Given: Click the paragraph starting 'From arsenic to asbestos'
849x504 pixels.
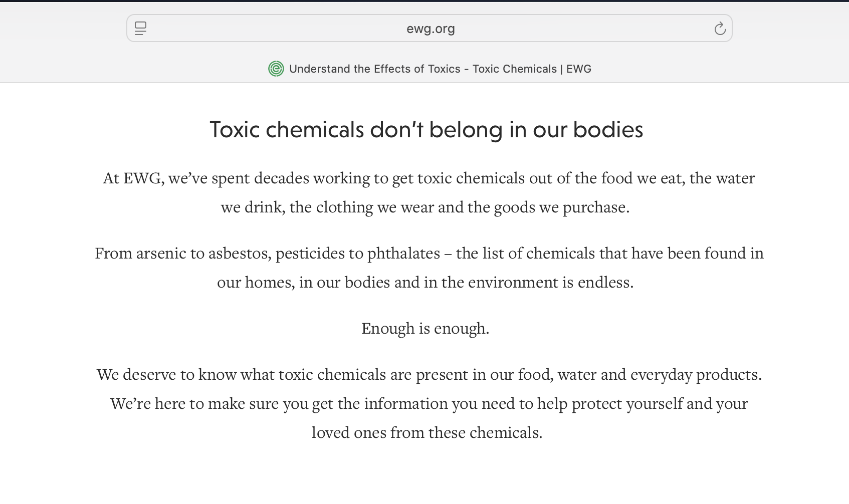Looking at the screenshot, I should [x=429, y=268].
